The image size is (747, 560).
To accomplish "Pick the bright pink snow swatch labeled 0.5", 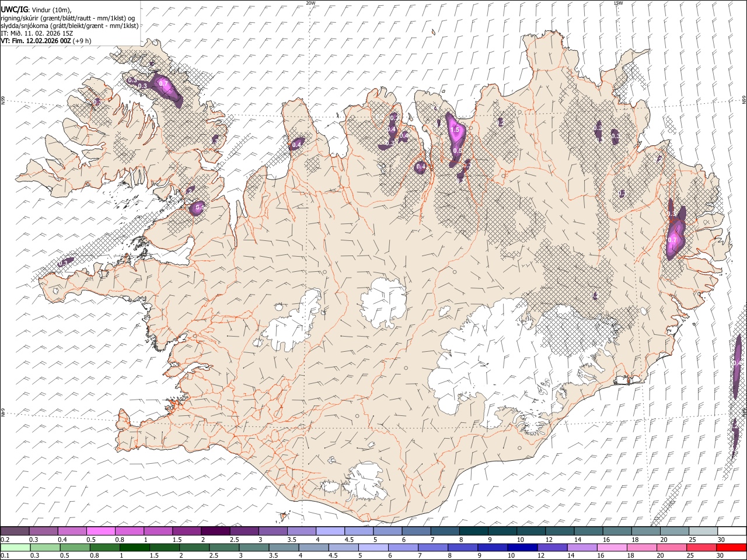I will point(100,531).
